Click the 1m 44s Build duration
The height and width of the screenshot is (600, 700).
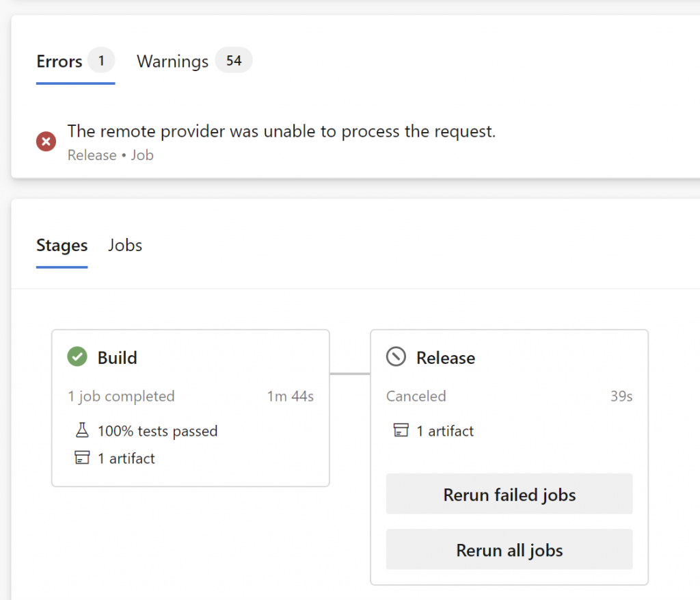291,396
